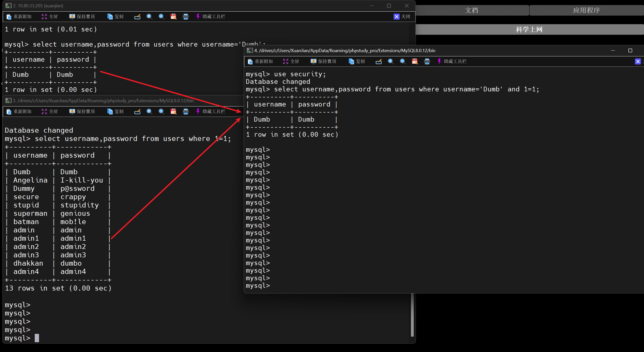Image resolution: width=644 pixels, height=352 pixels.
Task: Click the 科学上网 bar
Action: pos(529,29)
